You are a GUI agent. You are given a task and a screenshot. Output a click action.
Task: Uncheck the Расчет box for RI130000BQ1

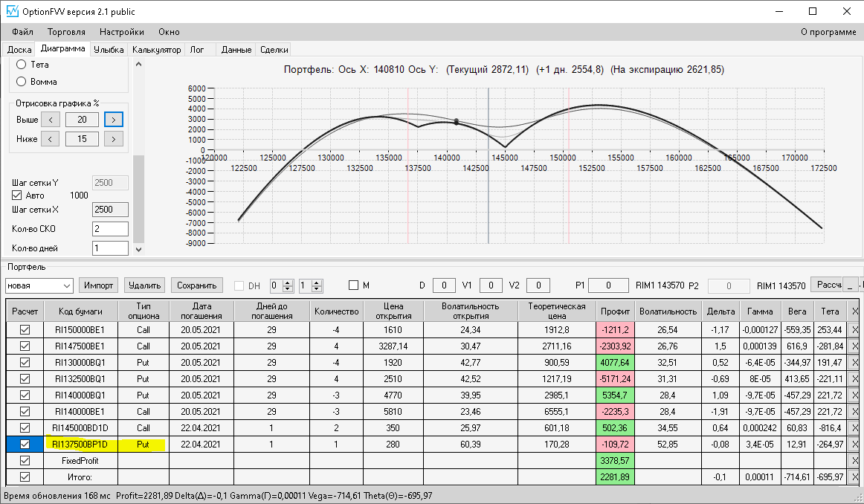coord(25,363)
